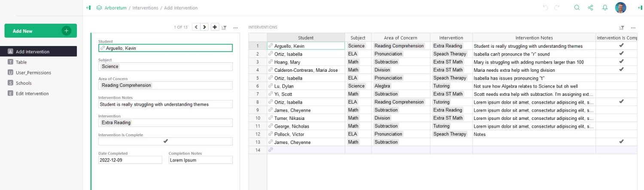Add a new card record with plus

tap(215, 27)
